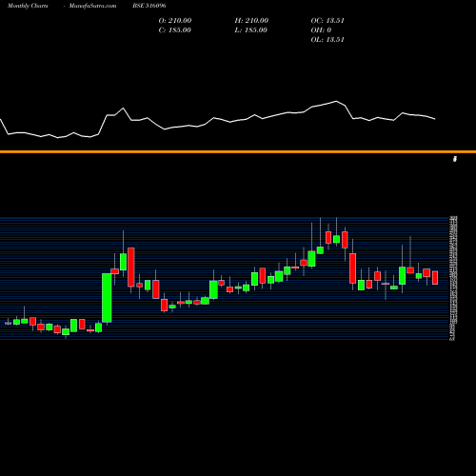Select the low value 'L: 185.00'
Screen dimensions: 476x476
click(x=250, y=30)
